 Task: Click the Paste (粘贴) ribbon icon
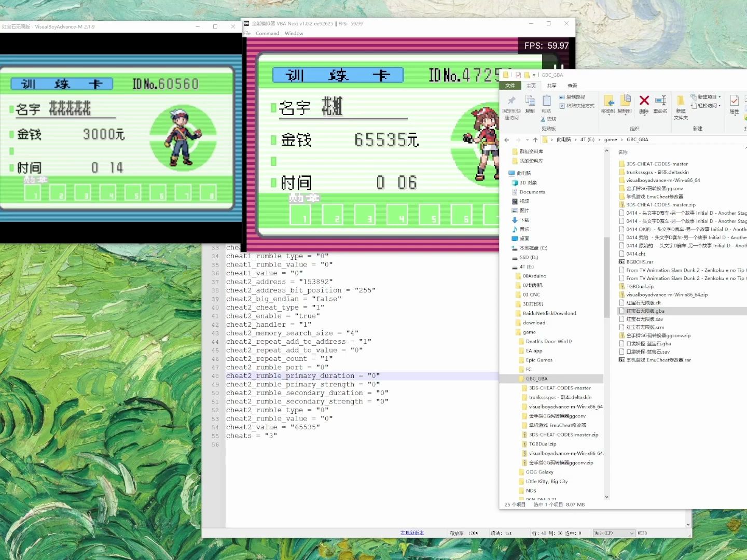[546, 101]
